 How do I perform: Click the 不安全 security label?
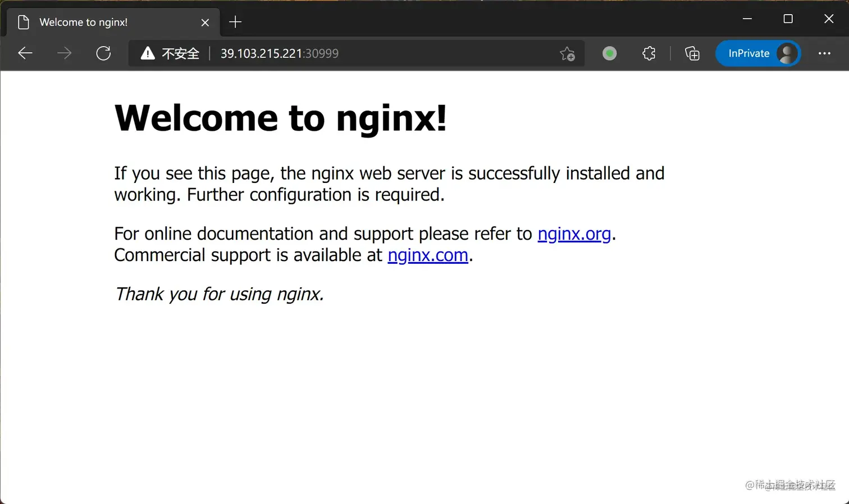pyautogui.click(x=181, y=53)
